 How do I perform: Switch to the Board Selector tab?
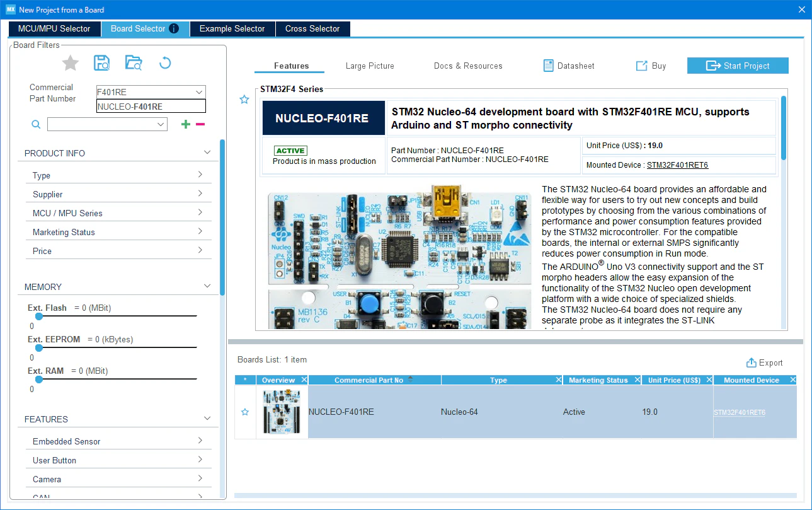[144, 28]
